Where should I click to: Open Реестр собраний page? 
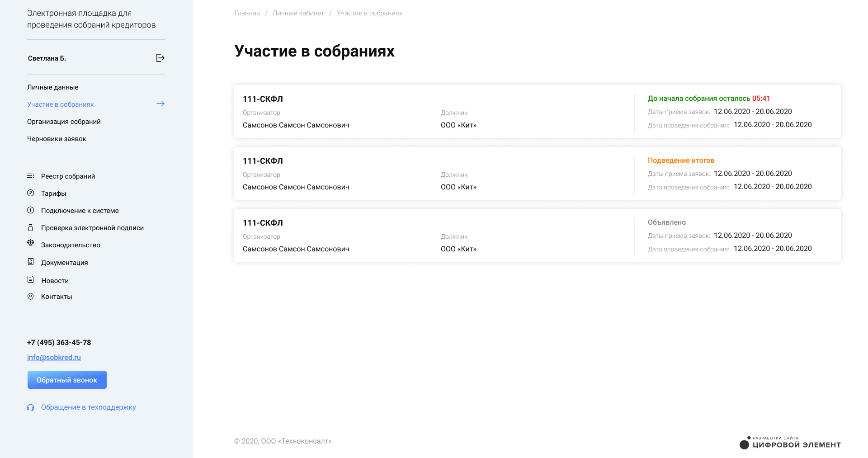[68, 176]
